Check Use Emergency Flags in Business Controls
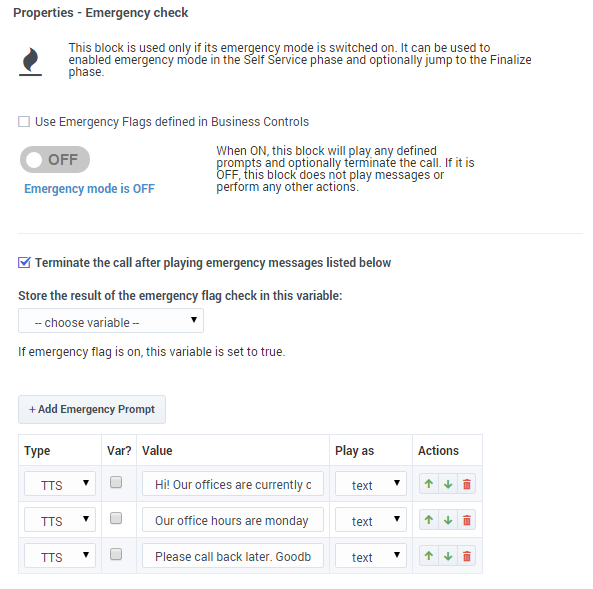Screen dimensions: 593x589 [x=24, y=122]
